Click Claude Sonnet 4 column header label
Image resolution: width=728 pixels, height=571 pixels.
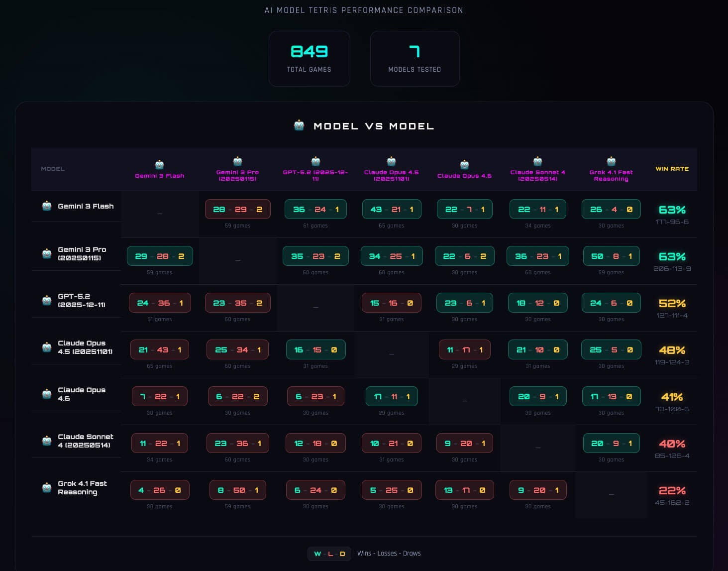[537, 175]
